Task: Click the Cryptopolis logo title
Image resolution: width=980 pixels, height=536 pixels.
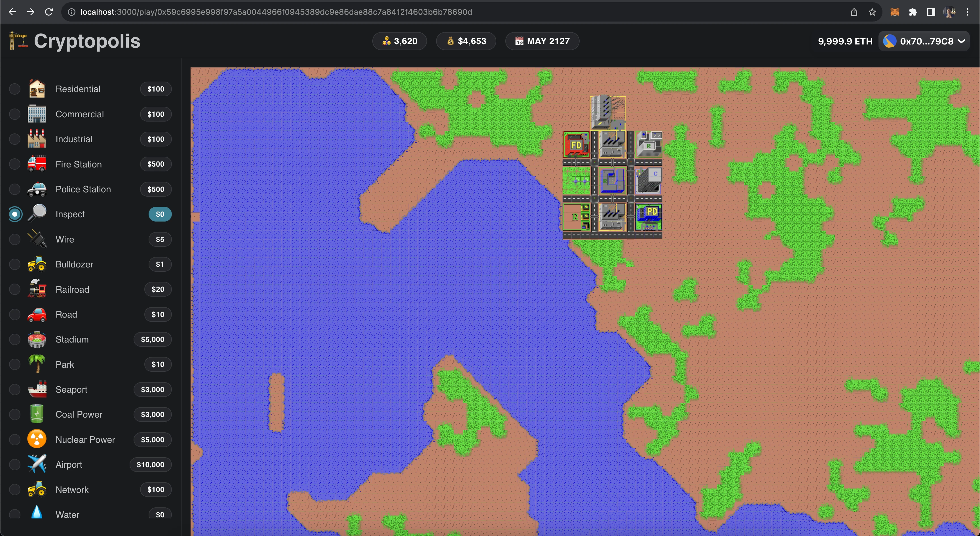Action: pyautogui.click(x=87, y=41)
